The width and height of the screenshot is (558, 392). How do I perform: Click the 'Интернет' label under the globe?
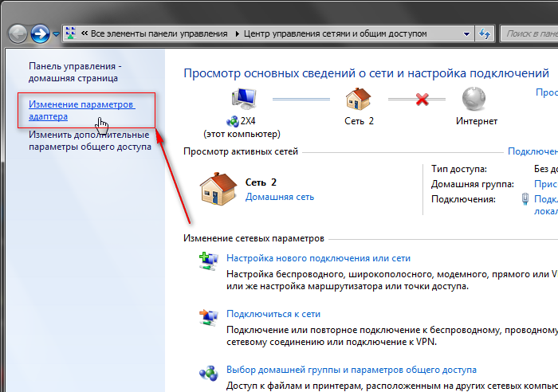tap(477, 121)
